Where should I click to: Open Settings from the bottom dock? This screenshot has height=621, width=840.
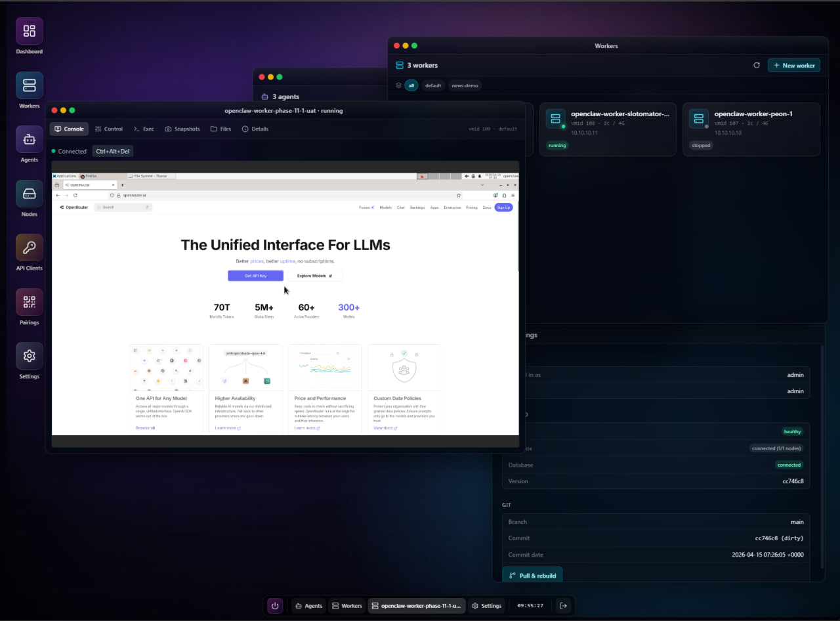click(x=486, y=606)
